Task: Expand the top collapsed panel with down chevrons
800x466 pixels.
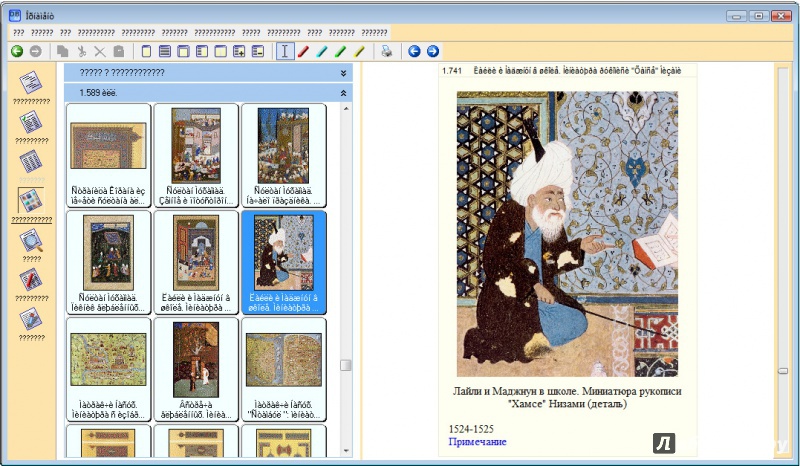Action: (x=343, y=73)
